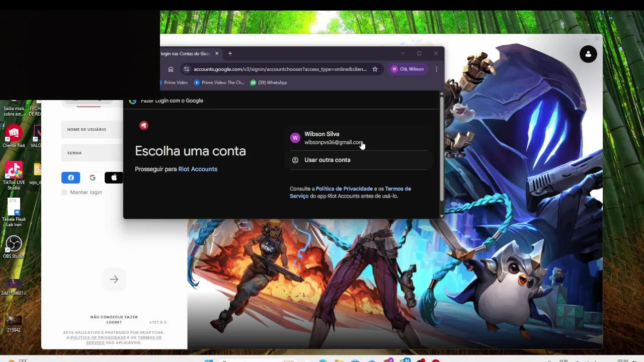Click the Chrome home button
The height and width of the screenshot is (362, 644).
(x=171, y=69)
